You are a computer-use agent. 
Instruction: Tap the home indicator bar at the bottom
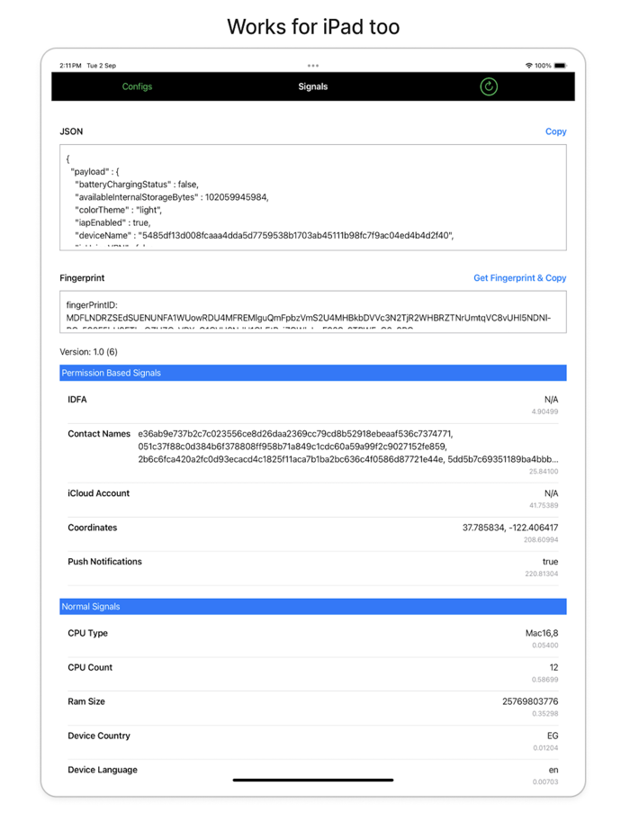point(312,780)
